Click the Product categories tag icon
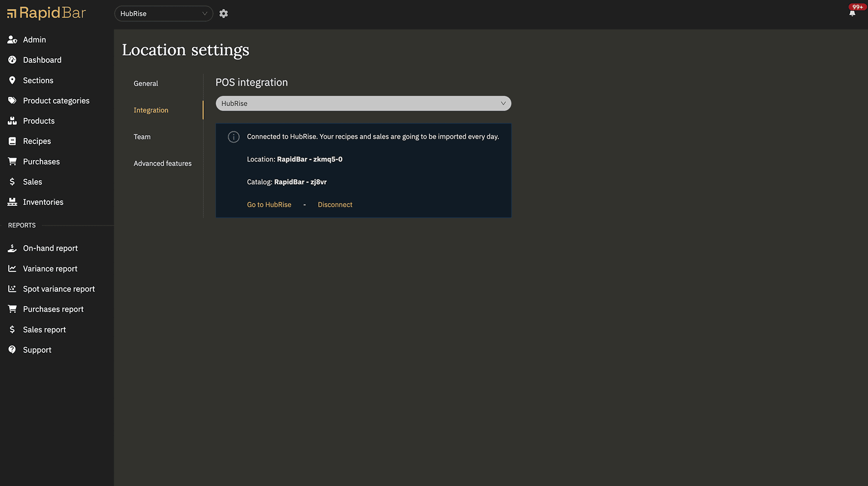 coord(12,100)
